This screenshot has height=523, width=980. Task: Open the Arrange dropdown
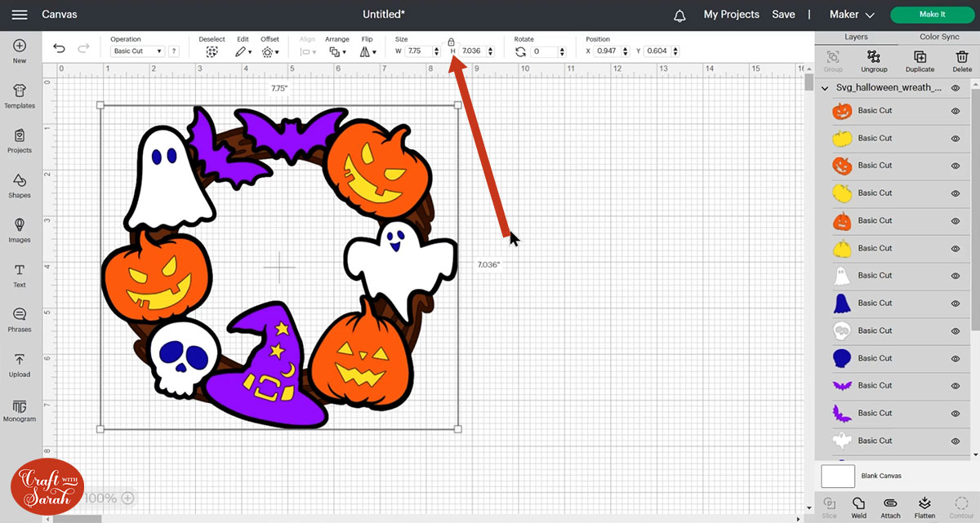[x=336, y=51]
